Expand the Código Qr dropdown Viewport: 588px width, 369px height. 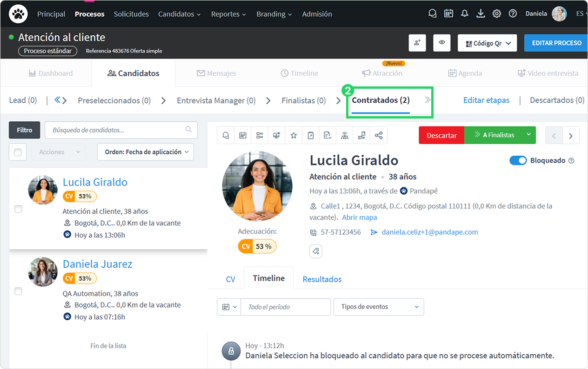488,43
